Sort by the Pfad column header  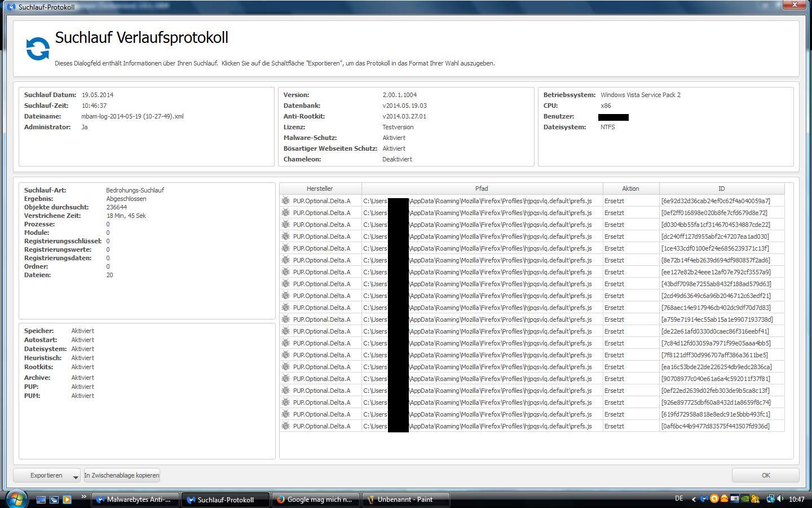point(482,189)
